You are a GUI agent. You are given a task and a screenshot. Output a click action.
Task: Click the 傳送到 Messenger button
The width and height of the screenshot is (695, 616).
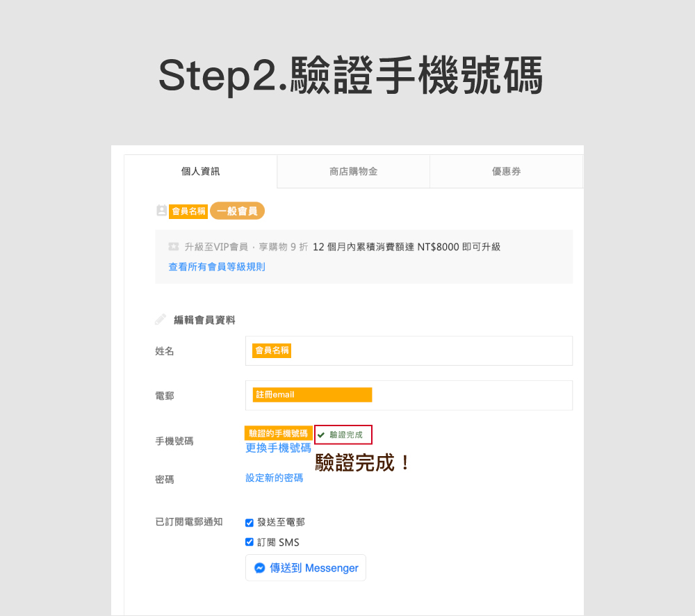pyautogui.click(x=306, y=567)
